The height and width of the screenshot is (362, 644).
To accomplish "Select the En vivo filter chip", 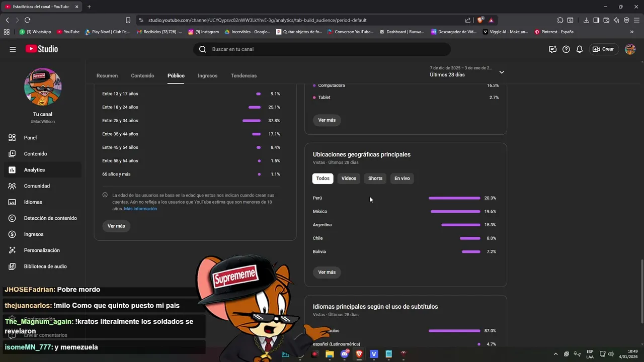I will [402, 178].
